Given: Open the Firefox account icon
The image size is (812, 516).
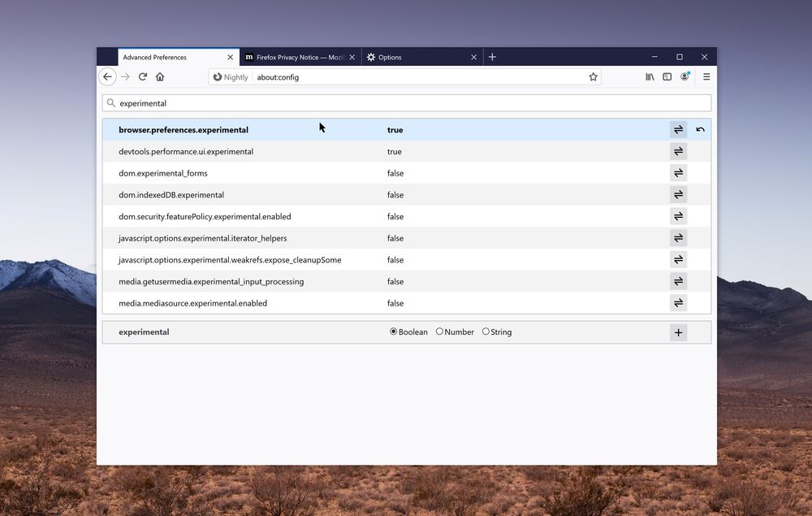Looking at the screenshot, I should pyautogui.click(x=685, y=77).
